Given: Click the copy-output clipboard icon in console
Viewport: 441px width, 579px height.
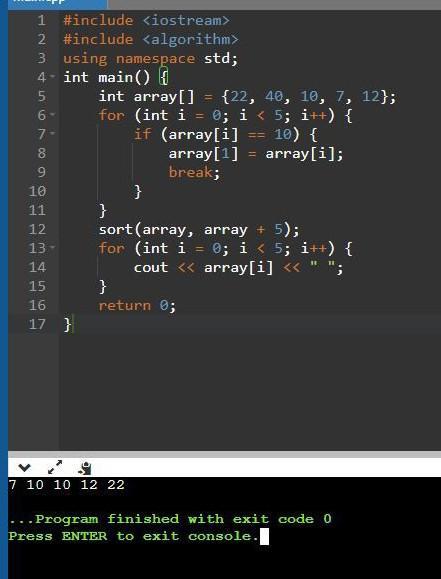Looking at the screenshot, I should [85, 468].
